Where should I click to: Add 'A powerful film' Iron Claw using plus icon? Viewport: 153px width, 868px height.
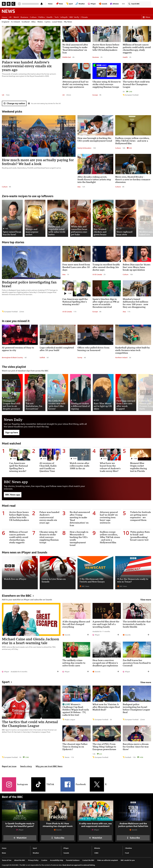118,635
